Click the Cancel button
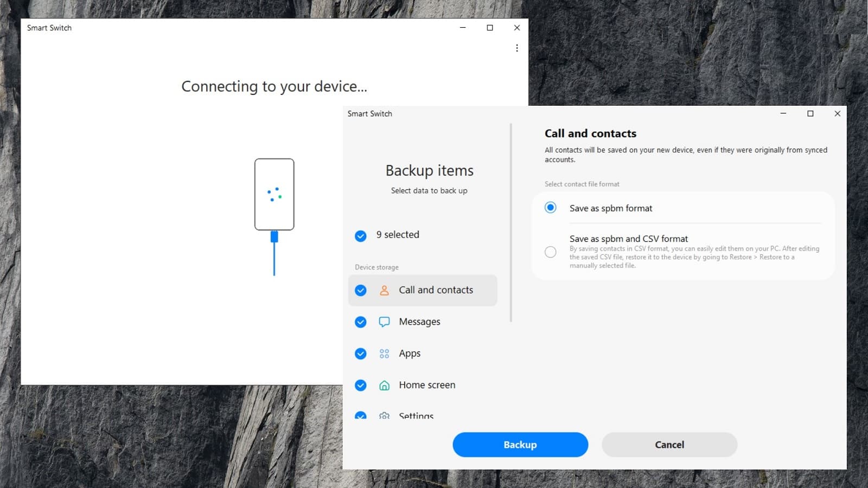This screenshot has width=868, height=488. click(669, 444)
